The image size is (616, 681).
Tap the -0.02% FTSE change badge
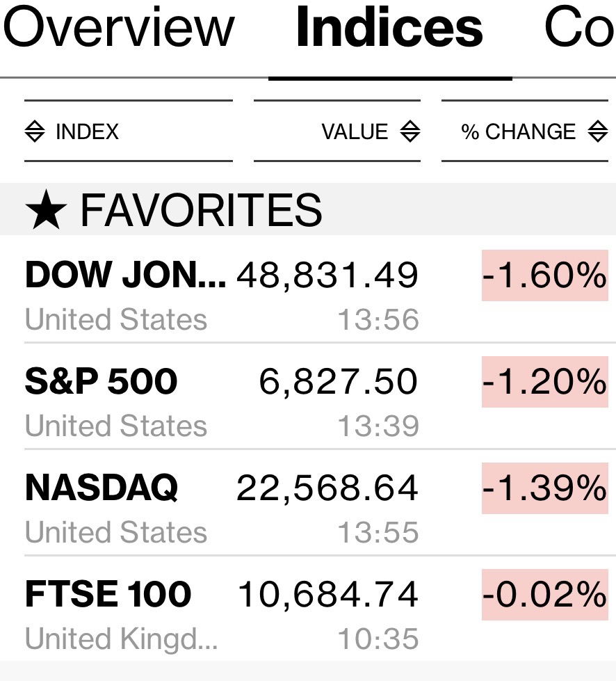click(x=544, y=595)
